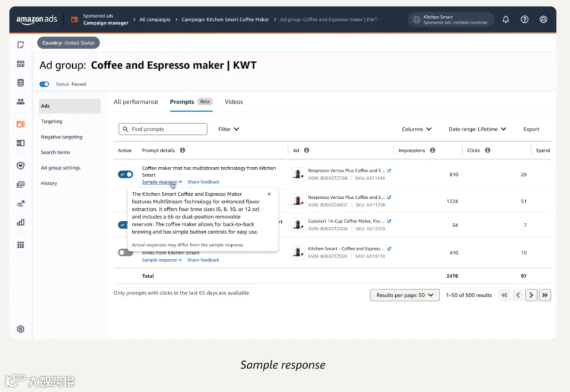The height and width of the screenshot is (392, 570).
Task: Click info icon next to Impressions
Action: (433, 151)
